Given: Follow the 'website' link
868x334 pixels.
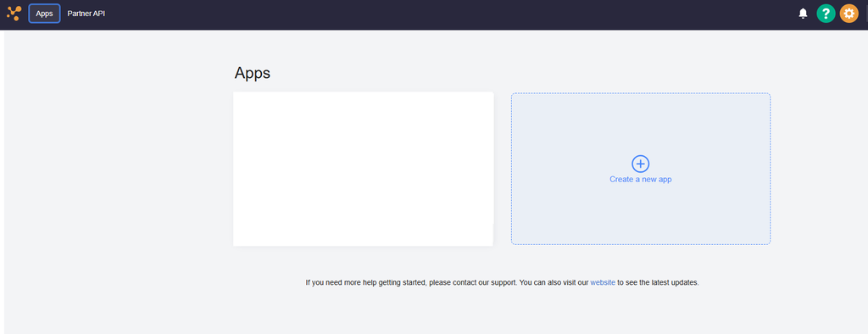Looking at the screenshot, I should pyautogui.click(x=603, y=282).
